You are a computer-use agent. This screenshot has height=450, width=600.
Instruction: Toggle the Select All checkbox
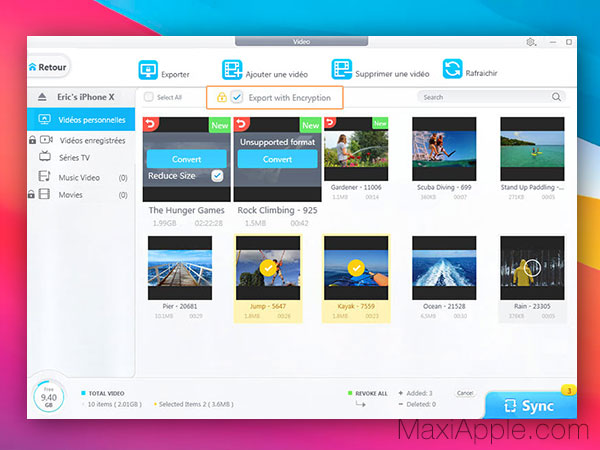coord(148,97)
